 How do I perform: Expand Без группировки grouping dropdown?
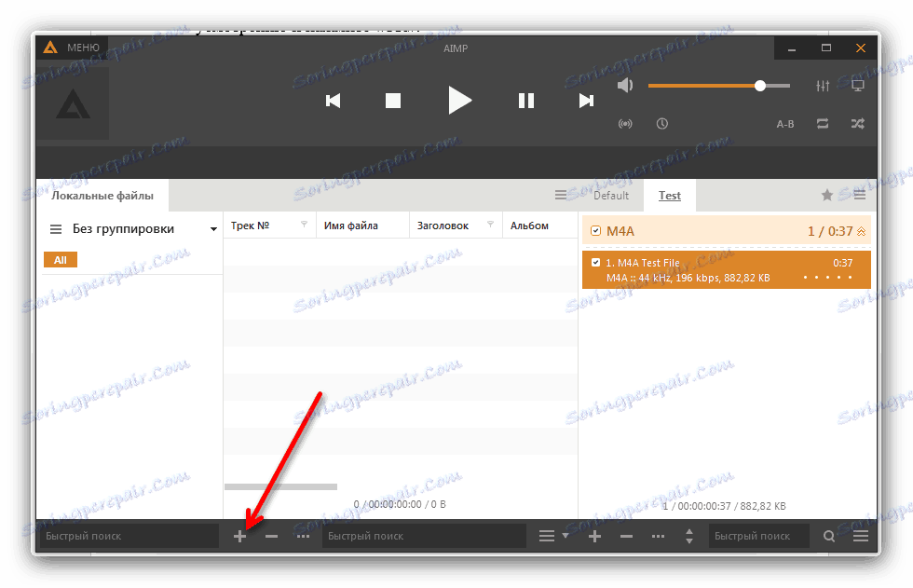[213, 229]
